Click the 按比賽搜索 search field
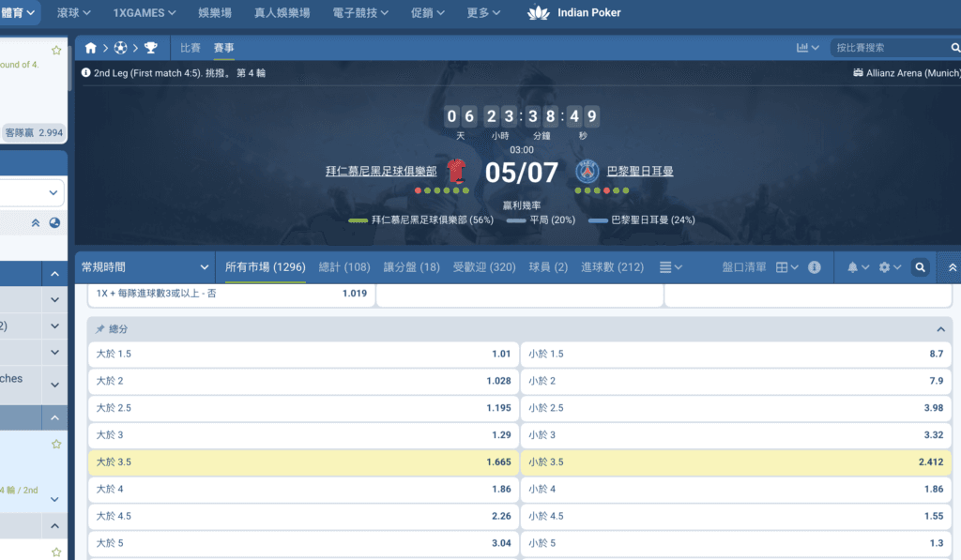 tap(890, 48)
